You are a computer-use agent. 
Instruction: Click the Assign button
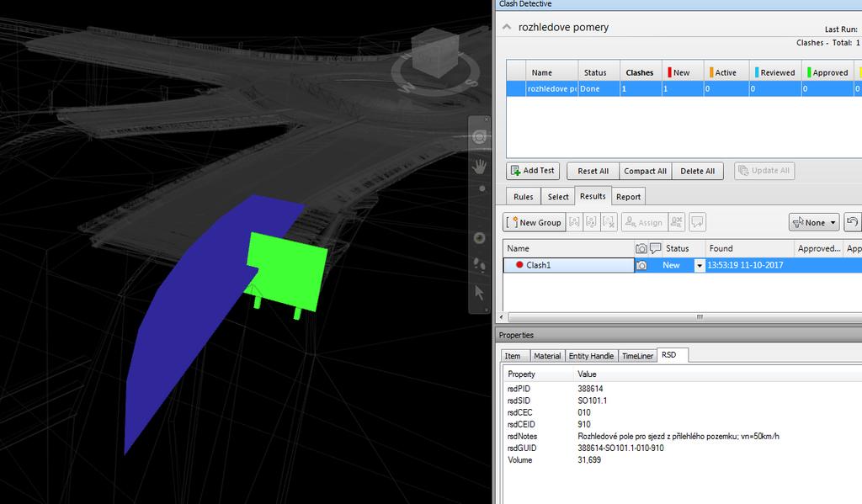(x=644, y=222)
